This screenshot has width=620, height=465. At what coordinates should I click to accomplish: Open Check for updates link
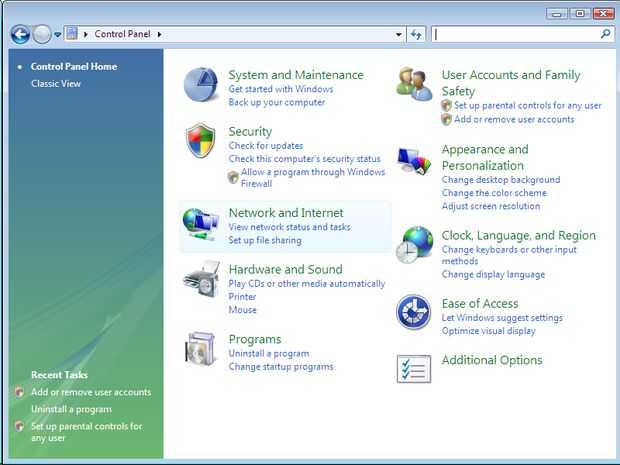(266, 146)
